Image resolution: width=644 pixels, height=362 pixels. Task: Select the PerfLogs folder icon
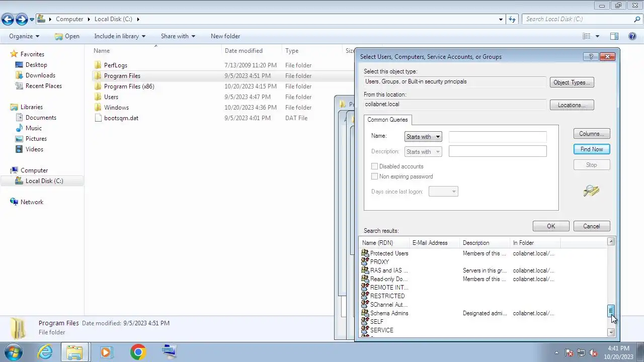98,65
